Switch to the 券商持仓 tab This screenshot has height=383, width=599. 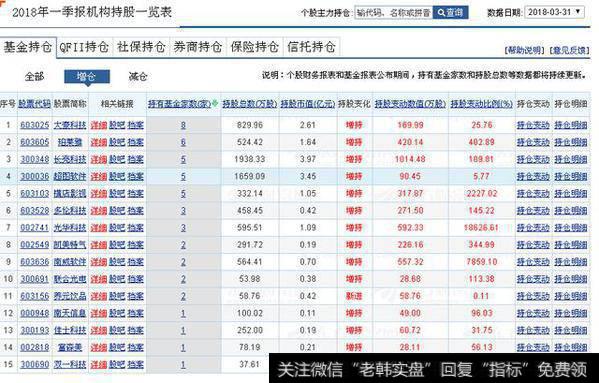coord(198,47)
